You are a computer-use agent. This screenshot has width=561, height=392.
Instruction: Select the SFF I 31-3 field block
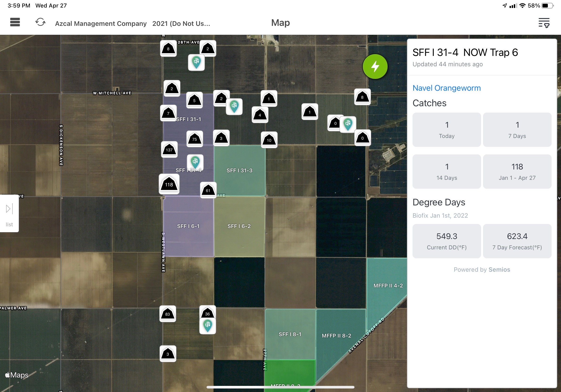(x=239, y=170)
